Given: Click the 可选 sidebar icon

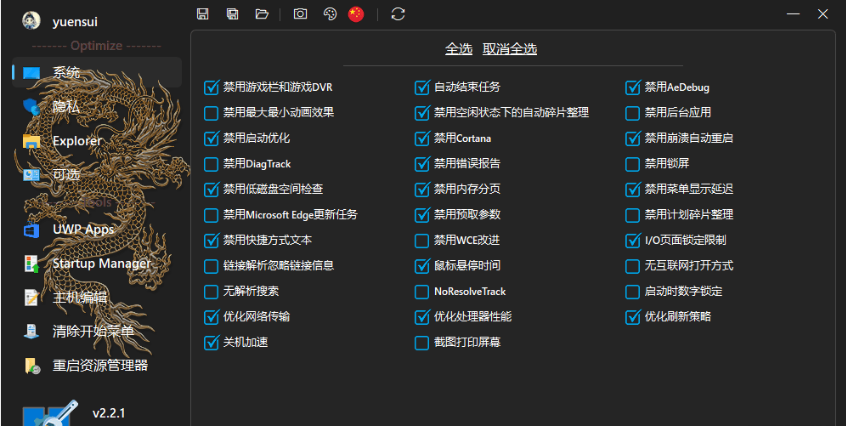Looking at the screenshot, I should point(31,175).
